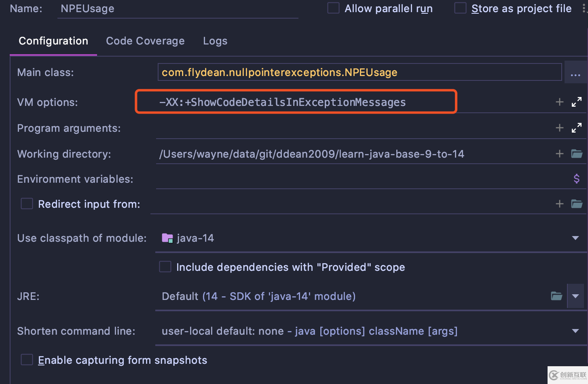Screen dimensions: 588x384
Task: Enable Allow parallel run checkbox
Action: [x=333, y=8]
